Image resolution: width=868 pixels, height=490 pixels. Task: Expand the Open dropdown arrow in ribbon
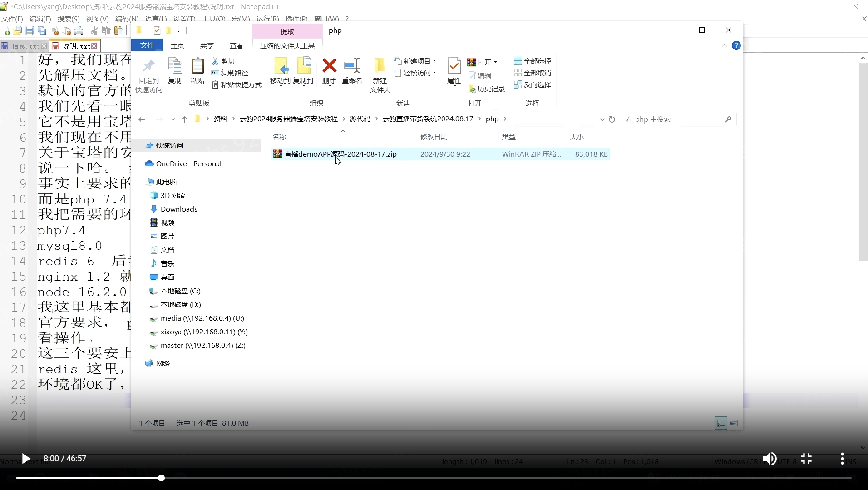[x=495, y=62]
